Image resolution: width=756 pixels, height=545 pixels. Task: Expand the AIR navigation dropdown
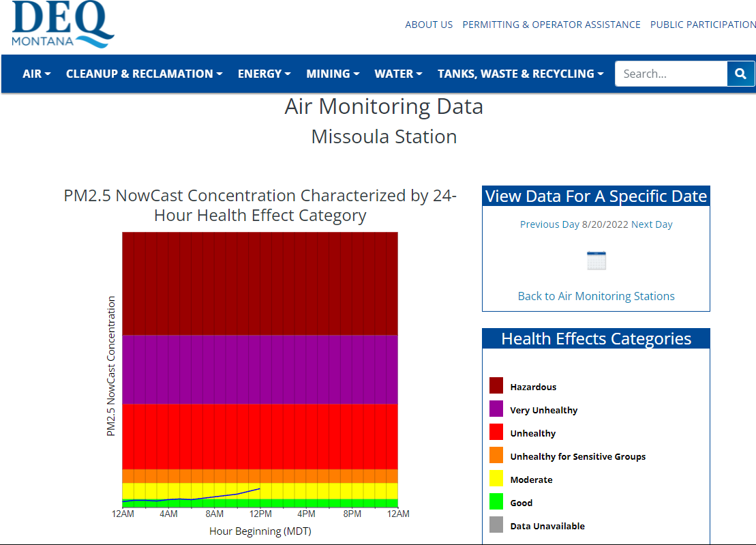pyautogui.click(x=36, y=73)
